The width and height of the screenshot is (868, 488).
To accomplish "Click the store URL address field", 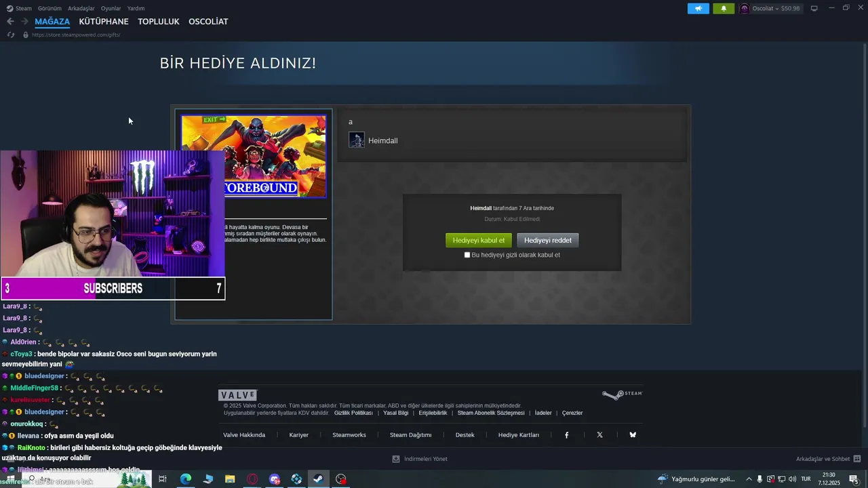I will pos(76,35).
